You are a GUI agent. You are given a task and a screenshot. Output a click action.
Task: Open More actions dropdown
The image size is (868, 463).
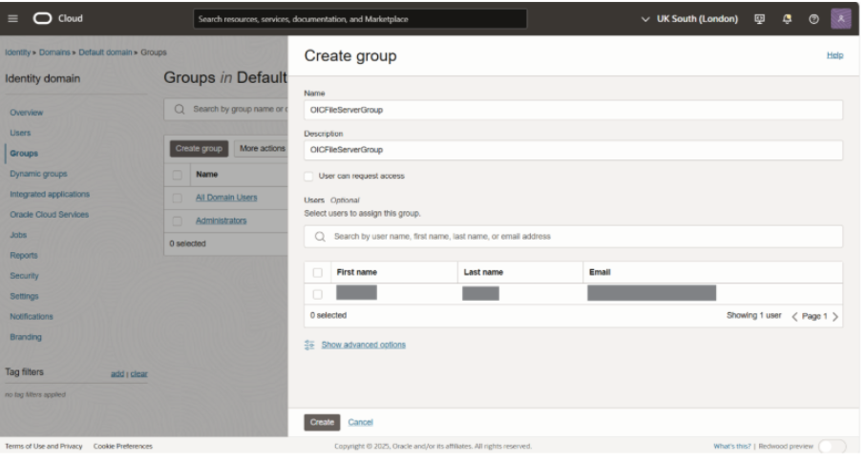(261, 149)
